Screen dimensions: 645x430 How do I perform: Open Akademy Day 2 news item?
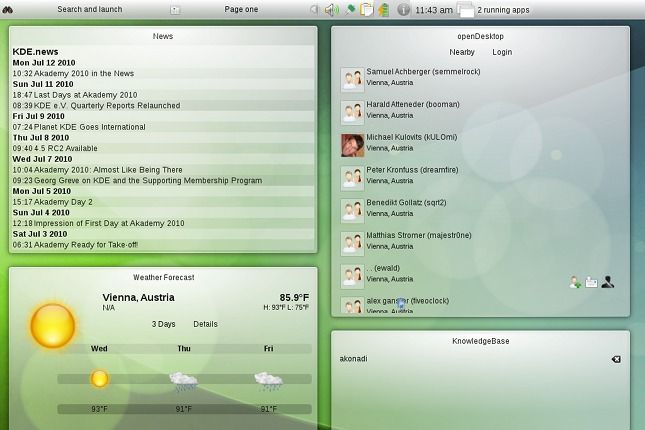pyautogui.click(x=63, y=202)
